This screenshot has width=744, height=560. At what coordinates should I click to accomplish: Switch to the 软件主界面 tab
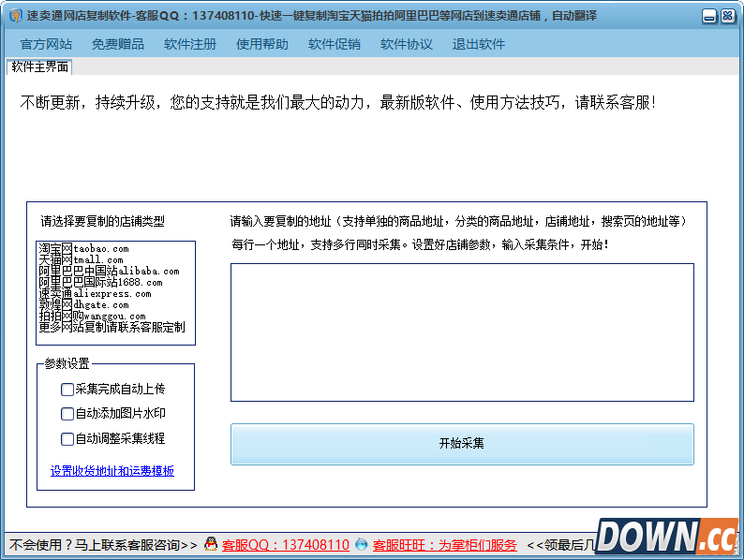40,66
